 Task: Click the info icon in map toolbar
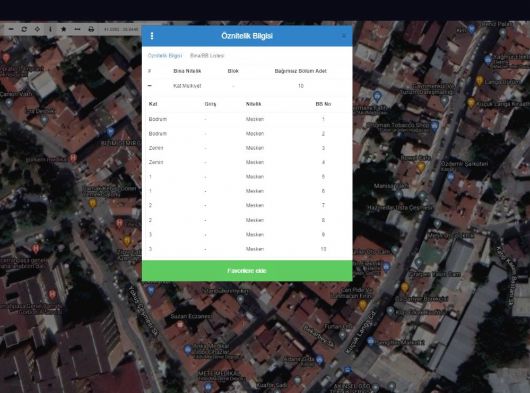[x=50, y=29]
